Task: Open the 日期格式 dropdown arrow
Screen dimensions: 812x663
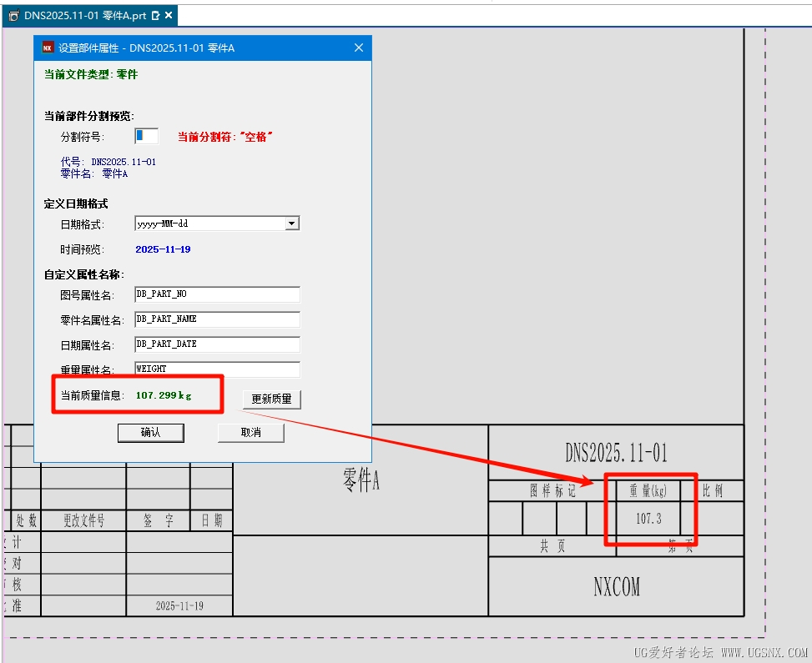Action: point(292,224)
